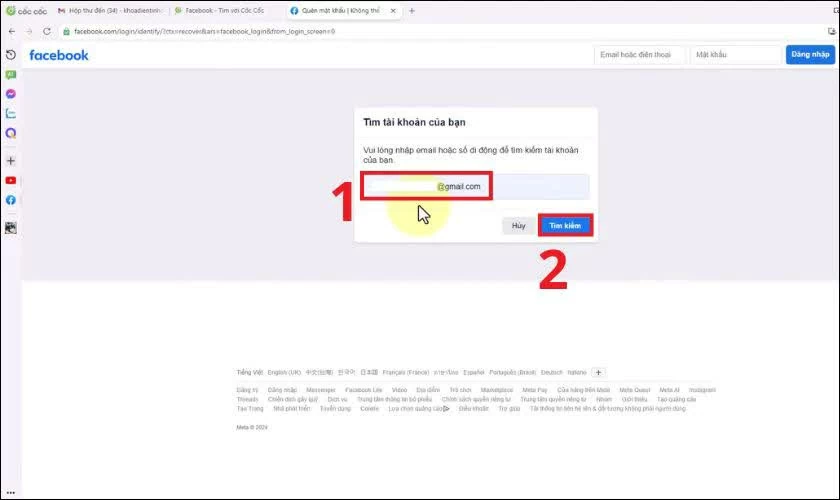The width and height of the screenshot is (840, 500).
Task: Open the YouTube shortcut in the sidebar
Action: click(10, 180)
